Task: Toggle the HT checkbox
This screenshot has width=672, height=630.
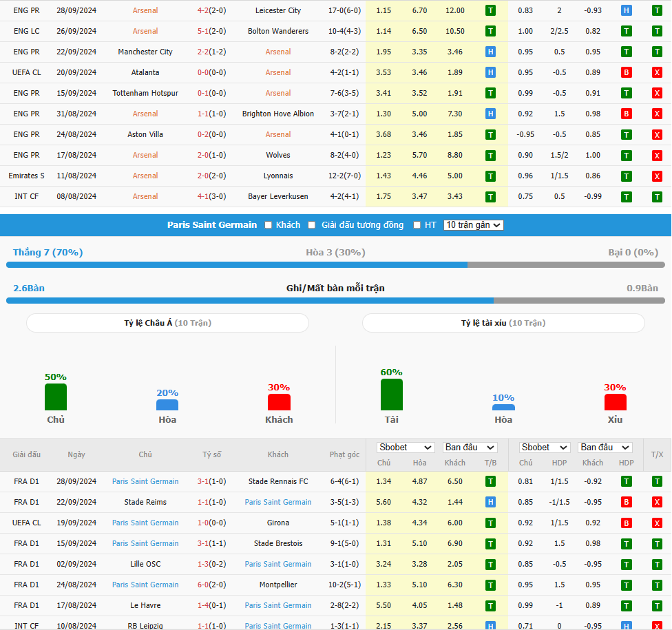Action: pyautogui.click(x=417, y=225)
